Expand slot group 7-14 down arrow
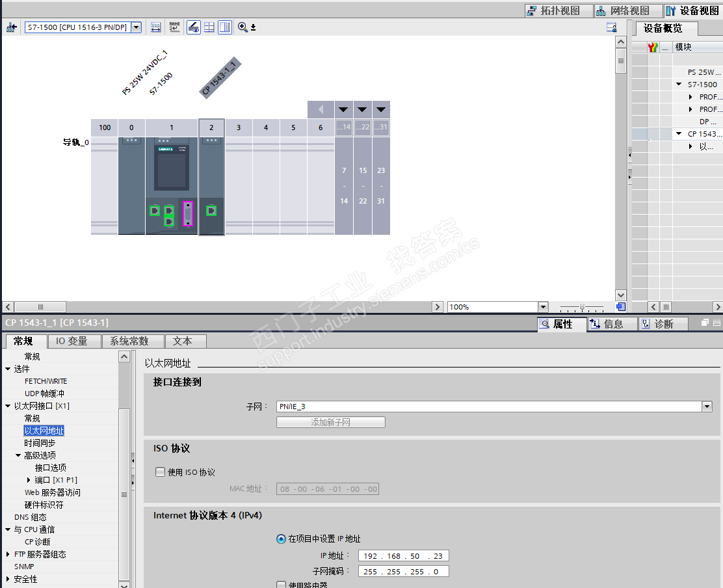Screen dimensions: 723x588 (x=343, y=109)
